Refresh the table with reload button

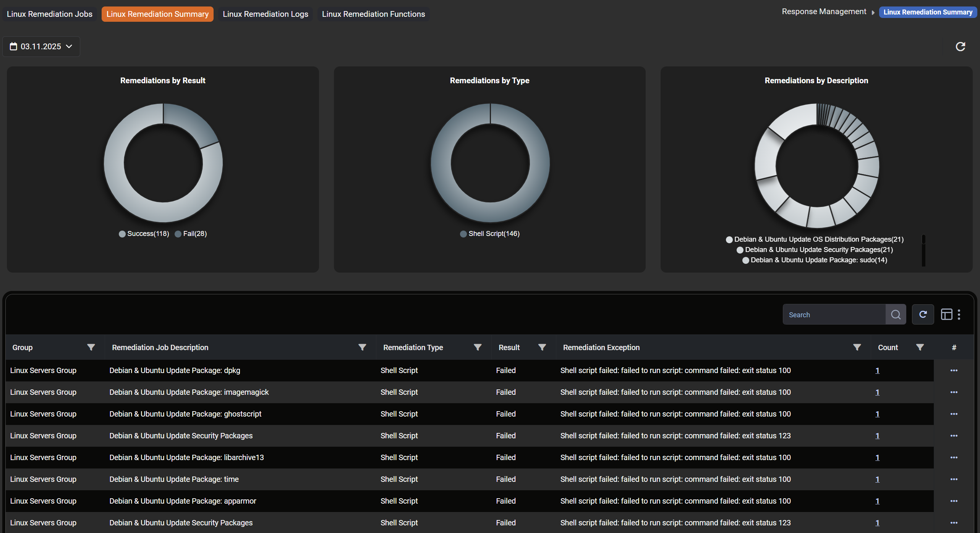click(923, 315)
